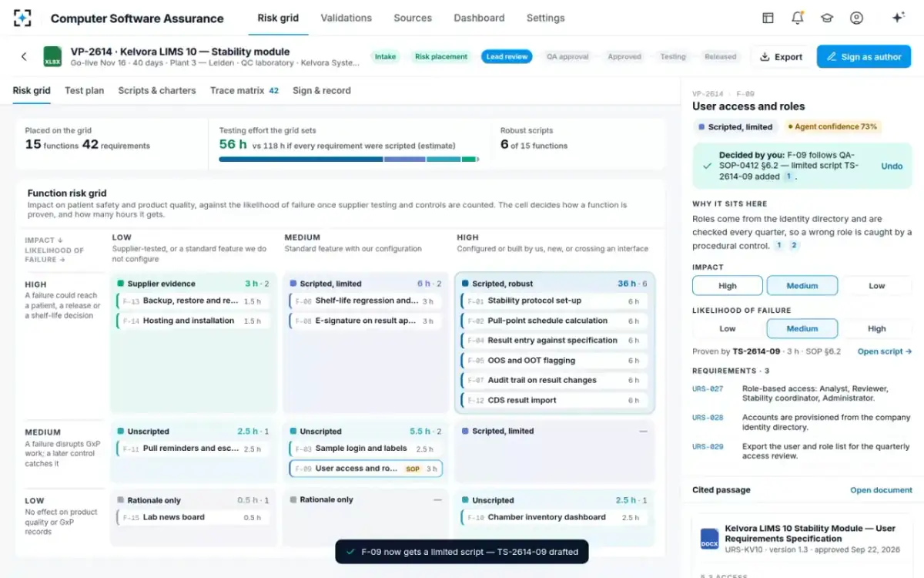This screenshot has height=578, width=924.
Task: Switch to Test plan tab
Action: coord(84,90)
